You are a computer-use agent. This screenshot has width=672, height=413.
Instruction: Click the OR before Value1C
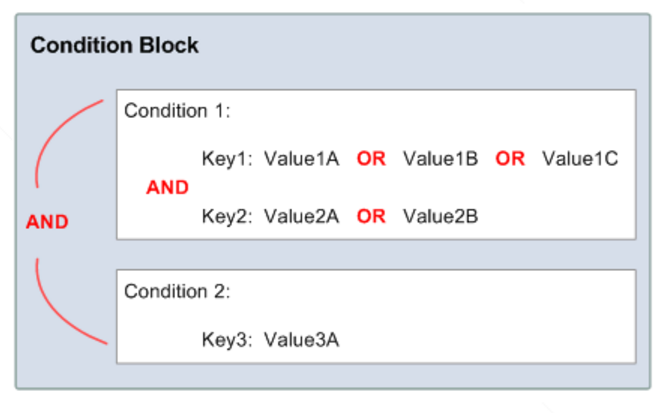510,159
